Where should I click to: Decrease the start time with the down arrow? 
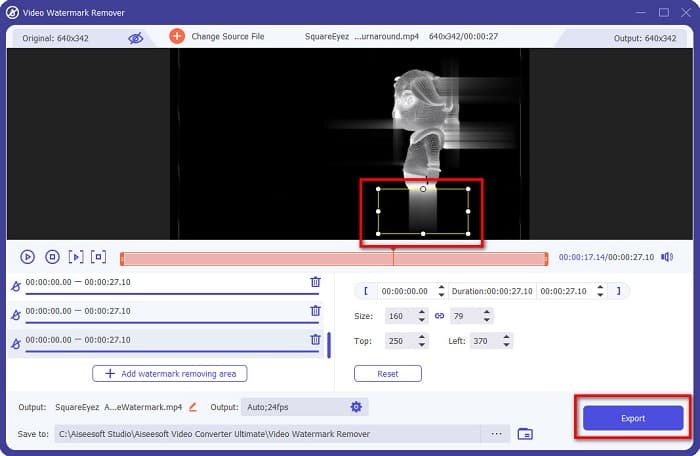point(441,295)
